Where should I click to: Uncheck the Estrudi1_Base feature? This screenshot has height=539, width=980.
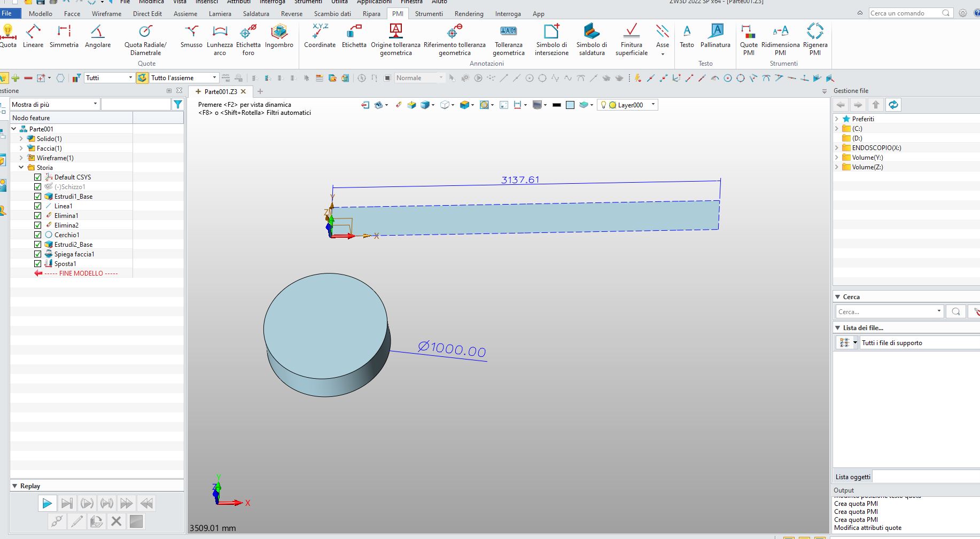click(x=37, y=197)
